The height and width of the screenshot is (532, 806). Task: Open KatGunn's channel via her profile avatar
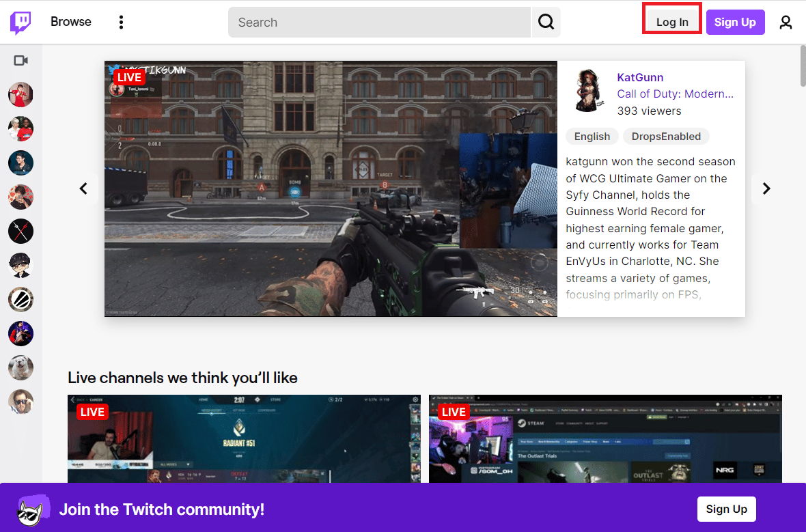(x=589, y=89)
